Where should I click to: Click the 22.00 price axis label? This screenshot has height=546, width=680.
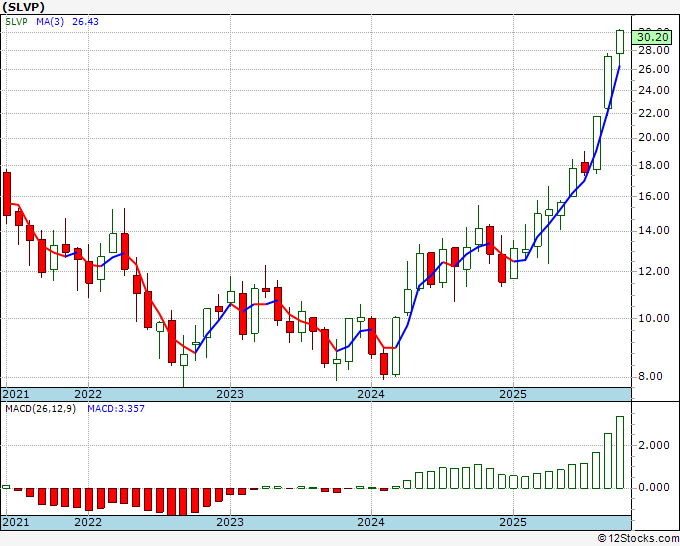tap(654, 113)
